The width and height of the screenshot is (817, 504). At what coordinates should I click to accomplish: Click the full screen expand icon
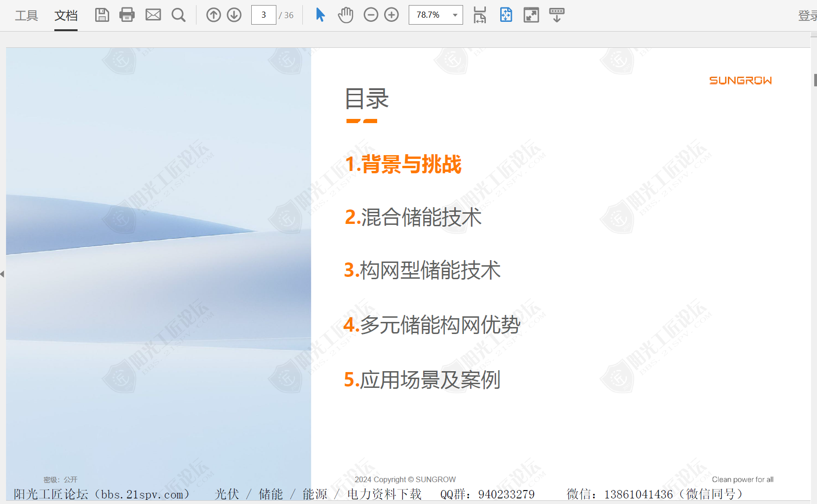point(531,15)
